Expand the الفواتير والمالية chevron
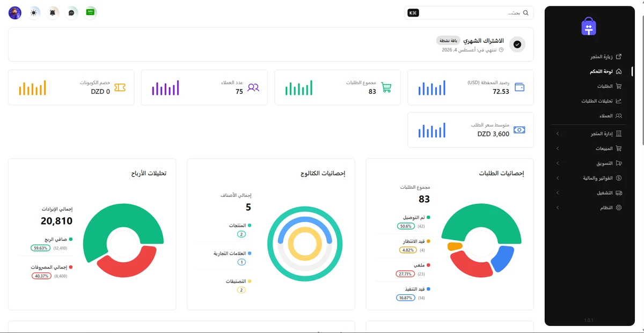644x333 pixels. 557,178
